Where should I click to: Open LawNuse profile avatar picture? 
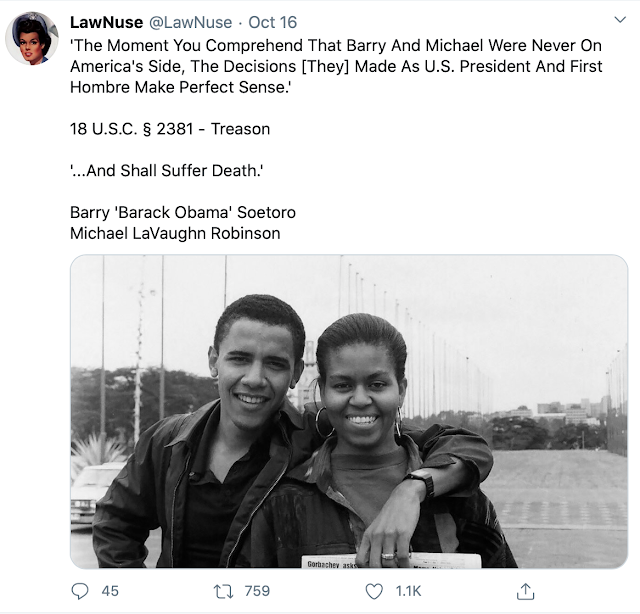pyautogui.click(x=32, y=38)
